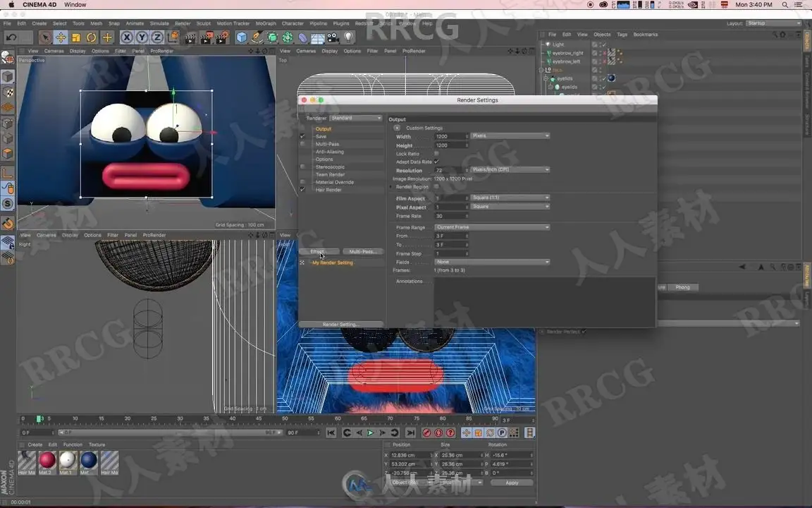Click the Effect... button
Image resolution: width=812 pixels, height=508 pixels.
319,251
